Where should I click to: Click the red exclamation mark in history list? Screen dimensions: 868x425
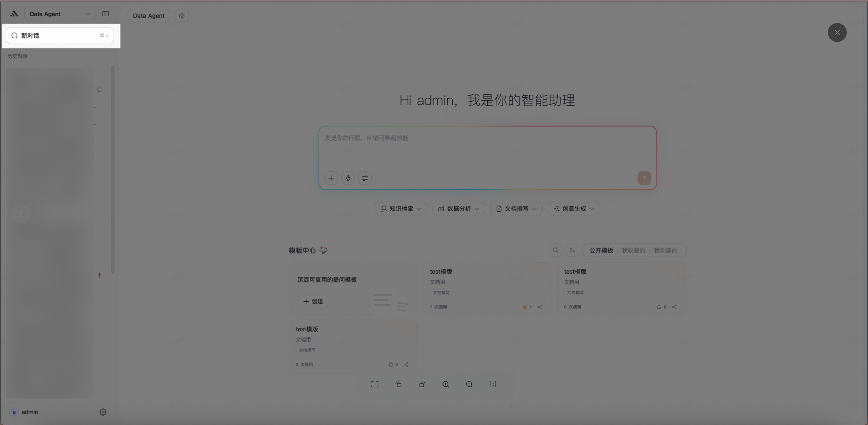pyautogui.click(x=99, y=275)
